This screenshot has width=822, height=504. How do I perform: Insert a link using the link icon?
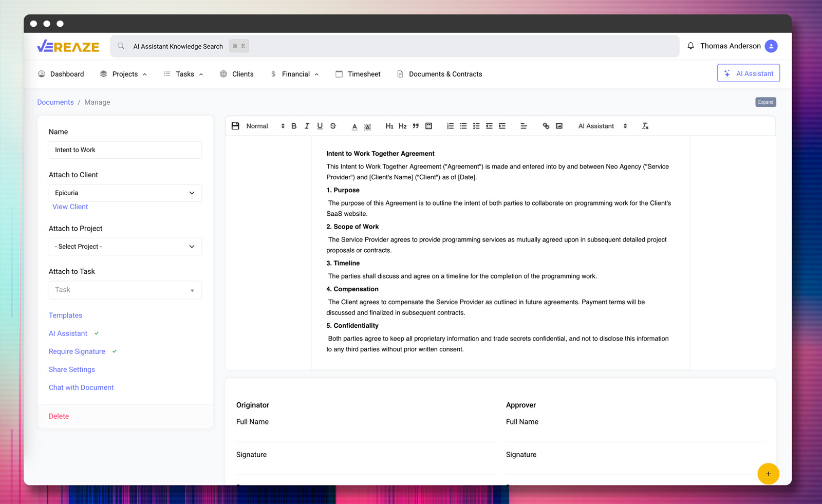(546, 126)
